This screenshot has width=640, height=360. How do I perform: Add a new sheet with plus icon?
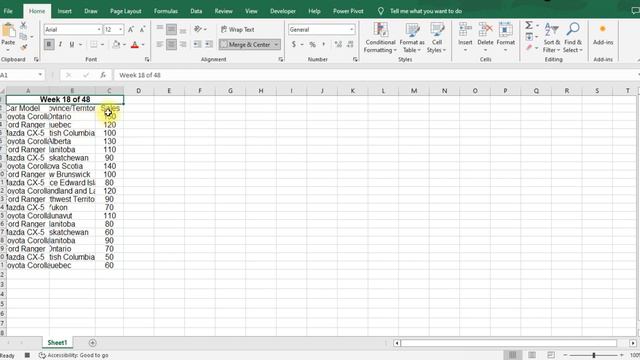93,343
